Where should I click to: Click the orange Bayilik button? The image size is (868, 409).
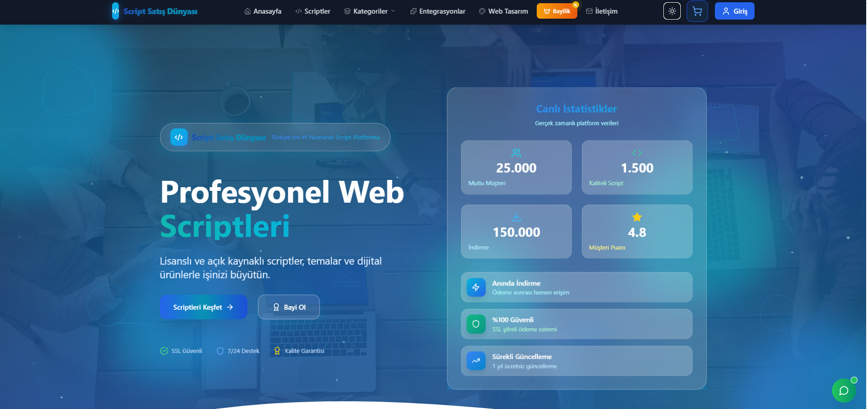[557, 11]
